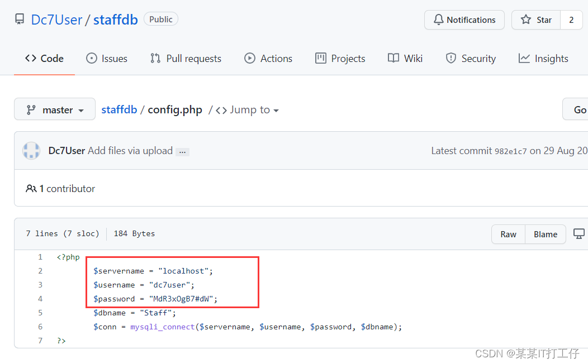Click the $servername code line
Image resolution: width=588 pixels, height=364 pixels.
[153, 271]
